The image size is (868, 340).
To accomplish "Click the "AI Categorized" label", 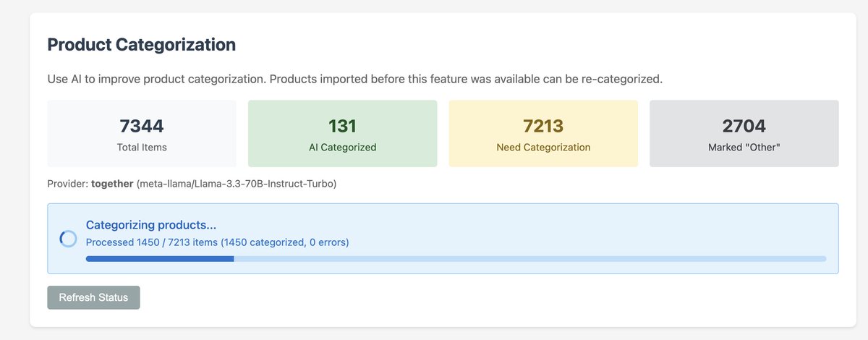I will (342, 148).
